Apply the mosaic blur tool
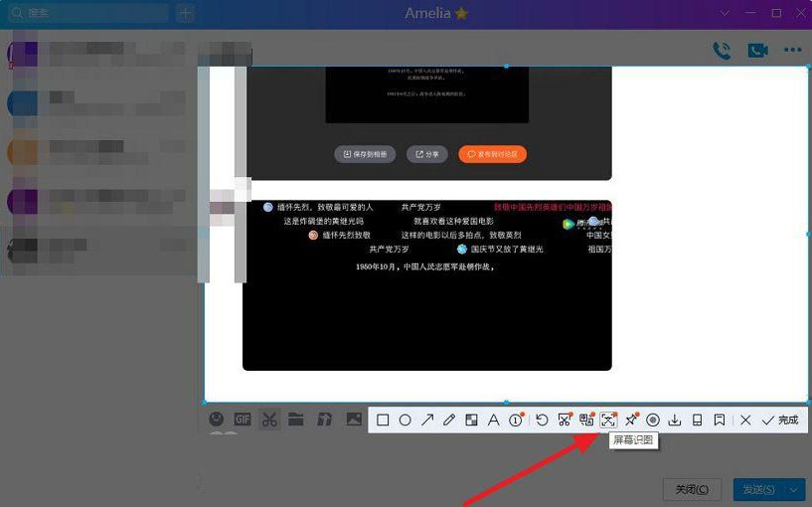 [x=471, y=421]
